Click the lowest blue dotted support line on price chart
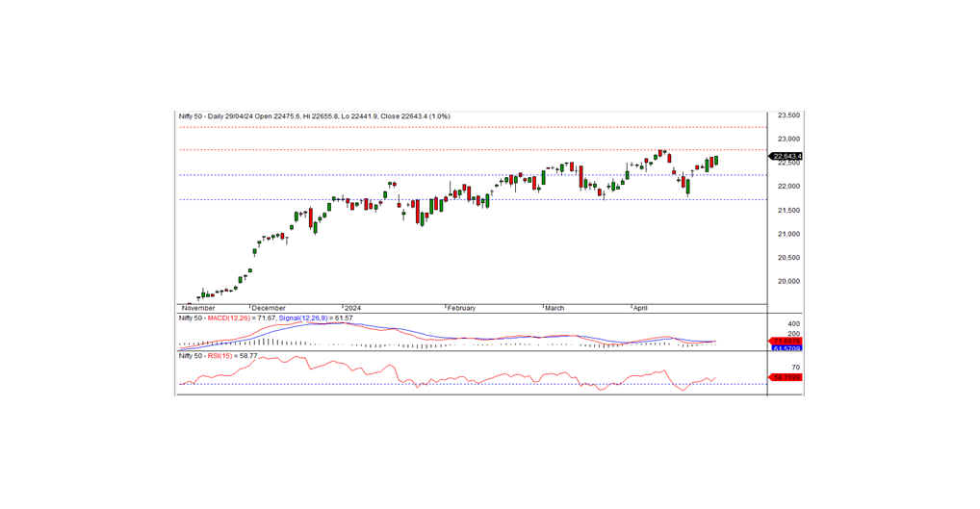Image resolution: width=980 pixels, height=509 pixels. tap(473, 200)
